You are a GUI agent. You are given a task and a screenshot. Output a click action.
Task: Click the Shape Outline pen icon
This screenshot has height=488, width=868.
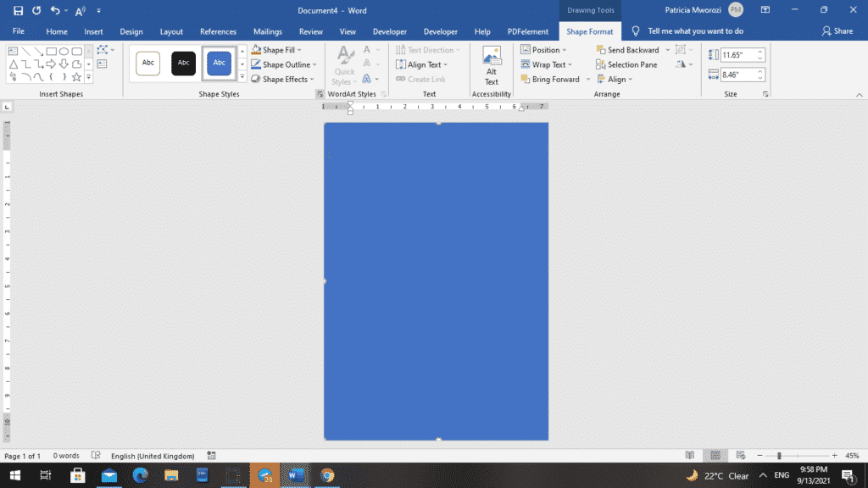click(x=256, y=64)
